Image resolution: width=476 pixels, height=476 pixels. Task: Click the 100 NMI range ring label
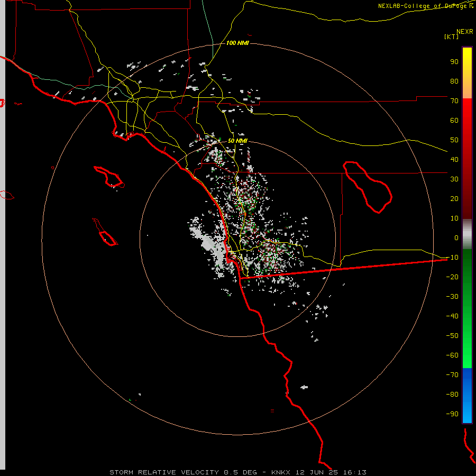click(x=237, y=43)
